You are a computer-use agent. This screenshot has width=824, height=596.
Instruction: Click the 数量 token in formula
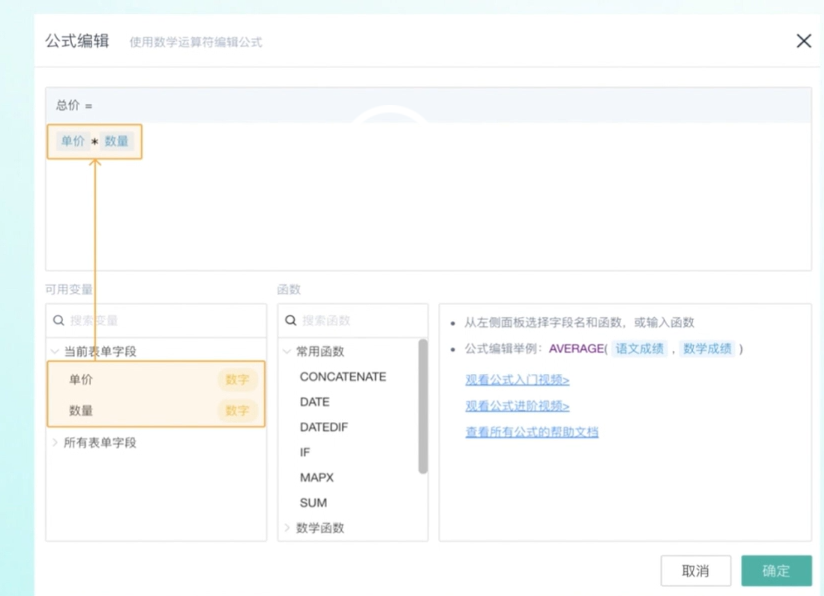click(x=116, y=141)
